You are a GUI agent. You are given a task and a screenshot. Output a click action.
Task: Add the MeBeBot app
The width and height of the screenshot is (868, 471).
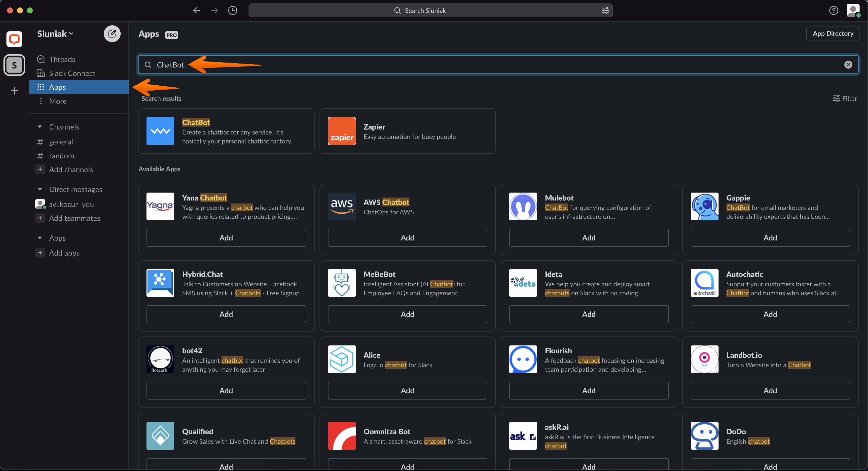407,314
